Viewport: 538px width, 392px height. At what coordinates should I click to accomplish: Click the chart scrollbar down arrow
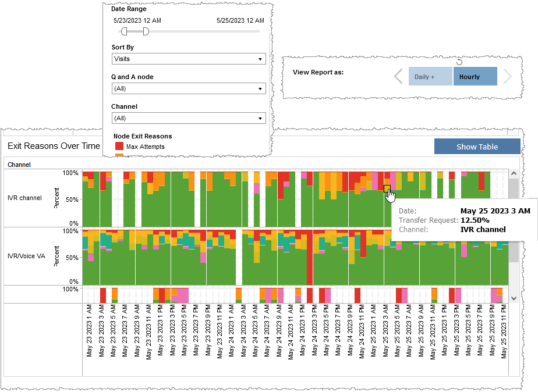click(x=513, y=298)
